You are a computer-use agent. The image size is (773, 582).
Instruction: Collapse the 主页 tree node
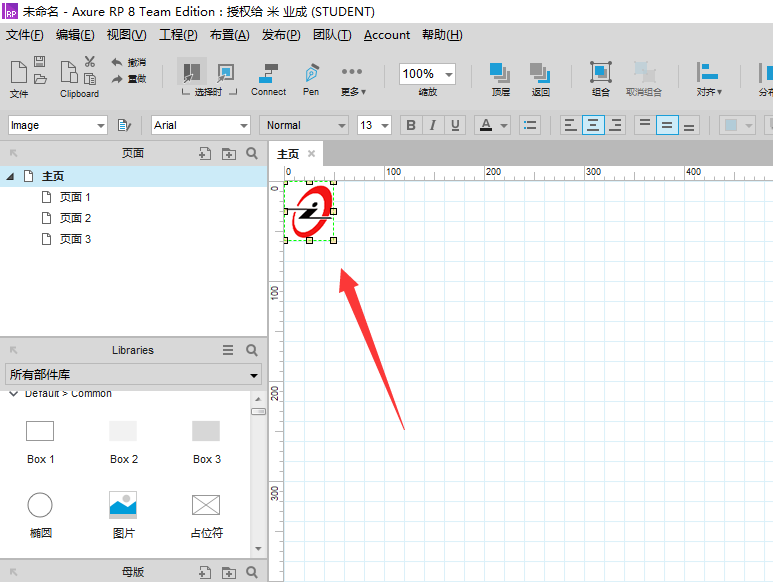[x=10, y=176]
